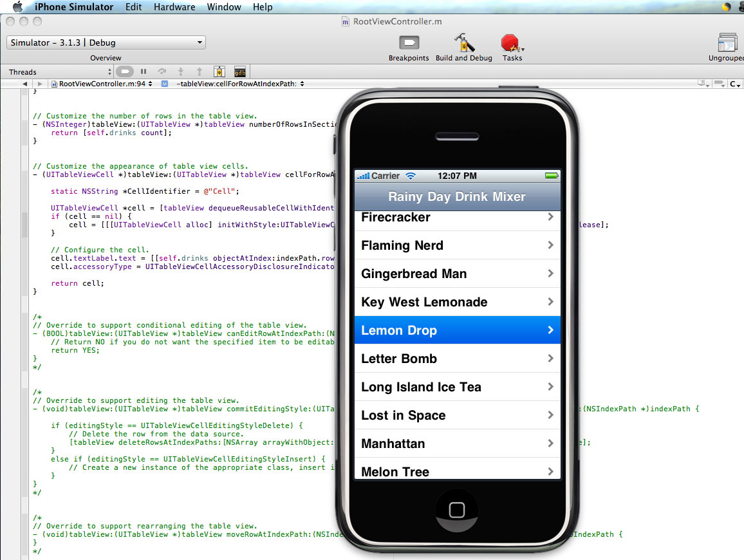Tap the highlighted Lemon Drop row

pyautogui.click(x=458, y=330)
